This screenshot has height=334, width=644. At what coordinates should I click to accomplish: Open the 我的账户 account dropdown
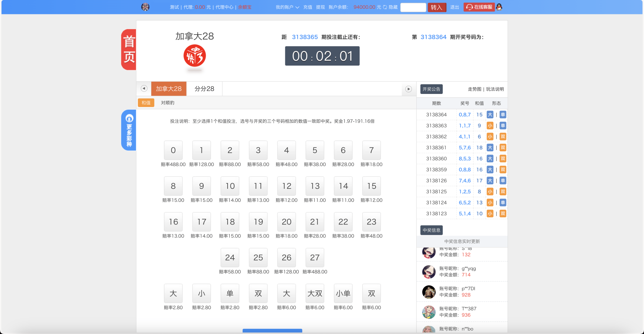point(287,7)
